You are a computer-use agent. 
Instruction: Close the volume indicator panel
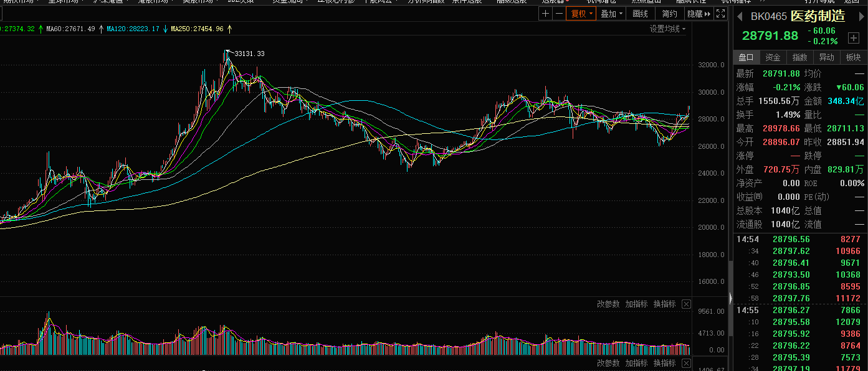(686, 304)
